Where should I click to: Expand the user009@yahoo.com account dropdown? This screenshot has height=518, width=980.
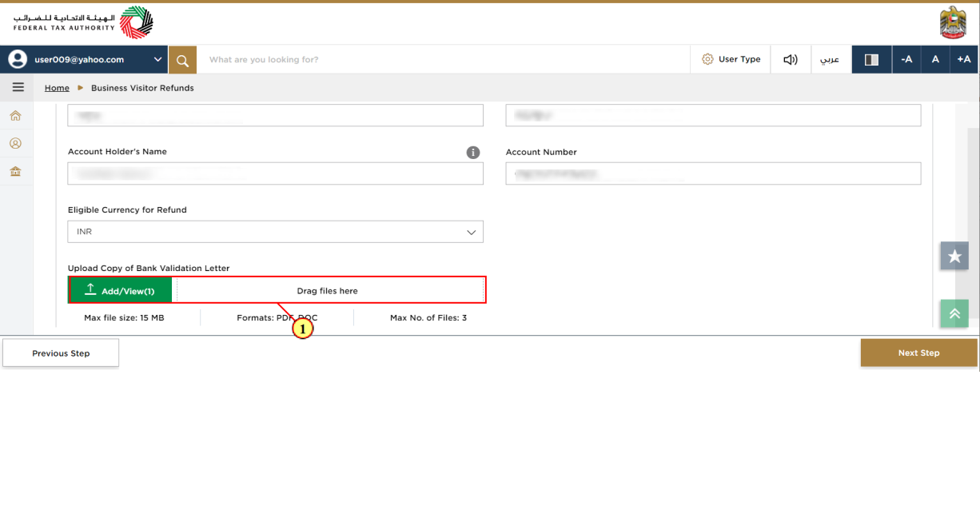click(x=157, y=60)
